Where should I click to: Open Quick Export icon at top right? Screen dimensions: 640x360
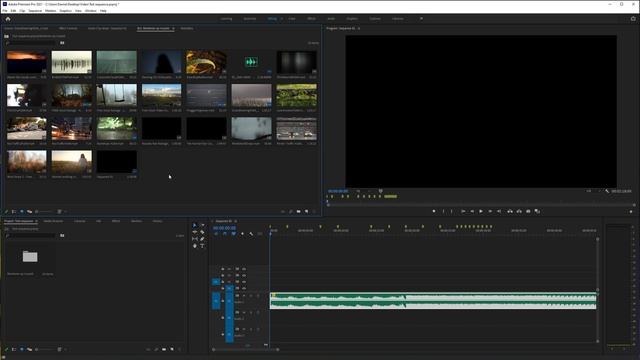633,19
